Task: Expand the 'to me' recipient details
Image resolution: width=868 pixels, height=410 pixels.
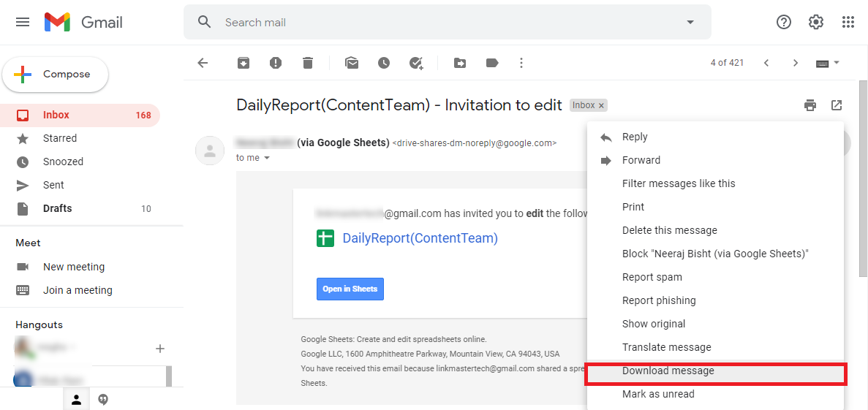Action: click(x=267, y=159)
